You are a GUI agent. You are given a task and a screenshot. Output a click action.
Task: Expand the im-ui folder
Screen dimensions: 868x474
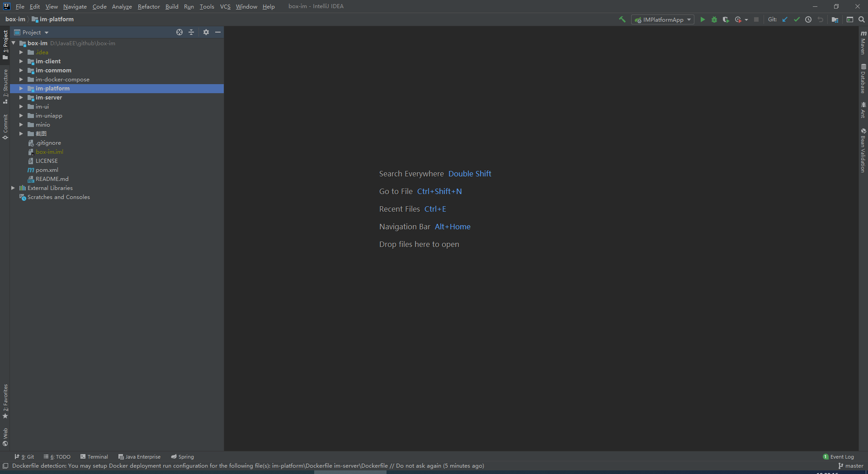(21, 106)
